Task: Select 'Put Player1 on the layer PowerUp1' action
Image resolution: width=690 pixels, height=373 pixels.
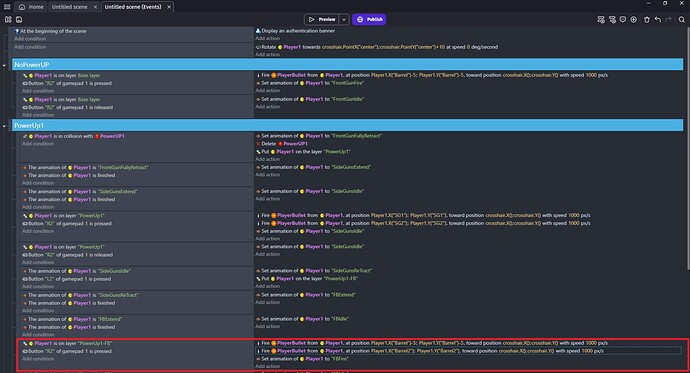Action: (x=303, y=152)
